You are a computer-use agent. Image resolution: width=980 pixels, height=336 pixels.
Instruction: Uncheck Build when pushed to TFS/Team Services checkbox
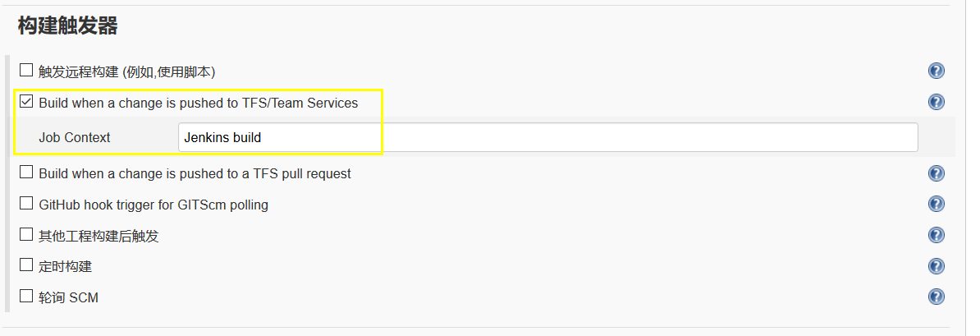click(26, 102)
